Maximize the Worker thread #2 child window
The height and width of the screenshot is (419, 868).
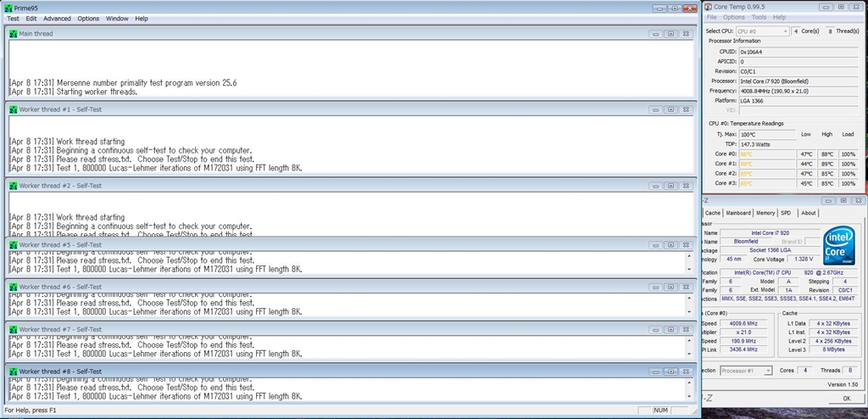tap(670, 187)
